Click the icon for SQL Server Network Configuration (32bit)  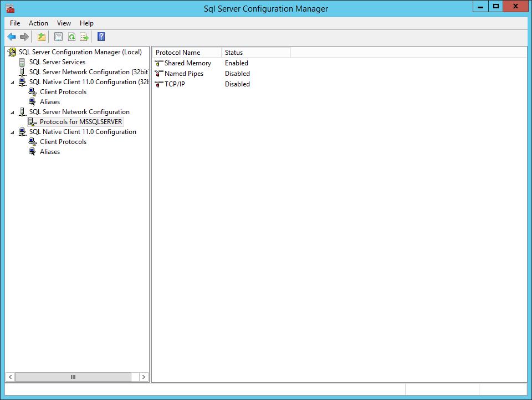tap(22, 72)
